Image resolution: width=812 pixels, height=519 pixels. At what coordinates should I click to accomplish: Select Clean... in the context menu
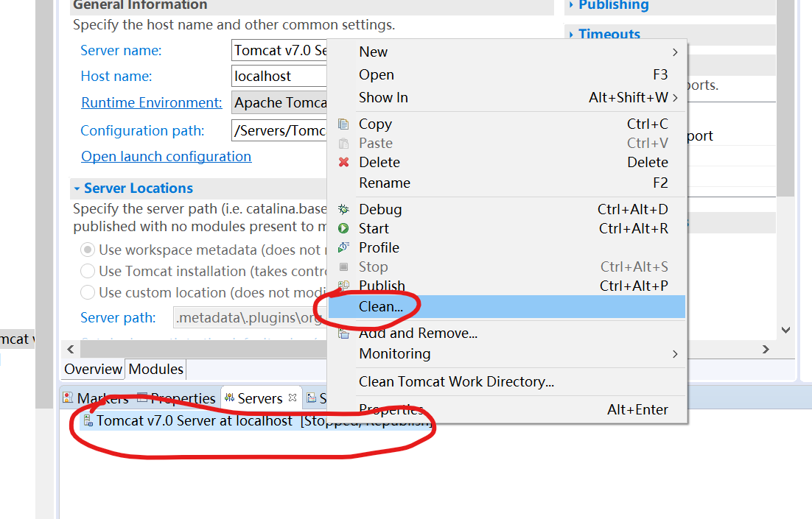(507, 307)
